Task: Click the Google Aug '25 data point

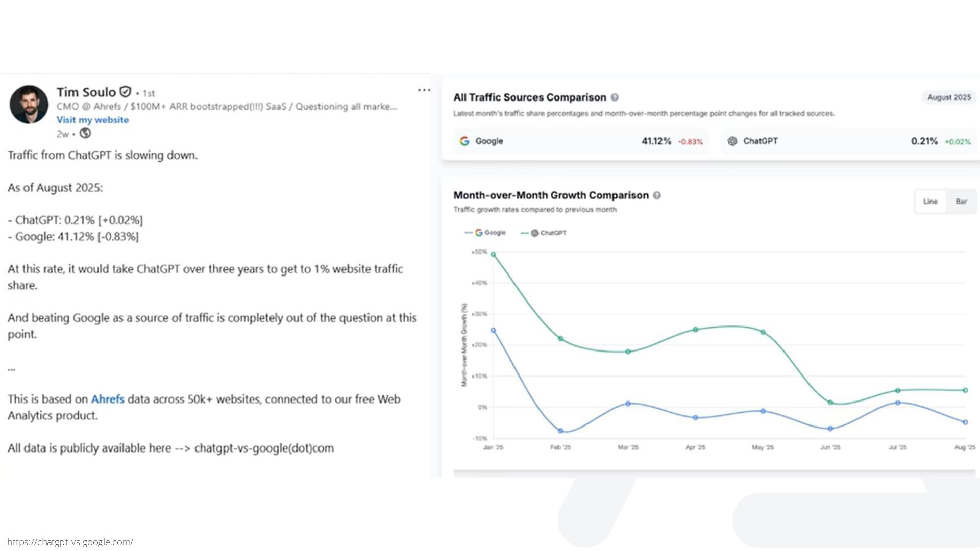Action: point(965,422)
